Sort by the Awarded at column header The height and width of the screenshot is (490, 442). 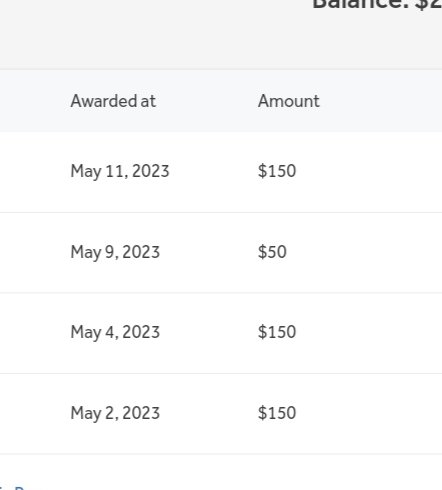click(113, 101)
